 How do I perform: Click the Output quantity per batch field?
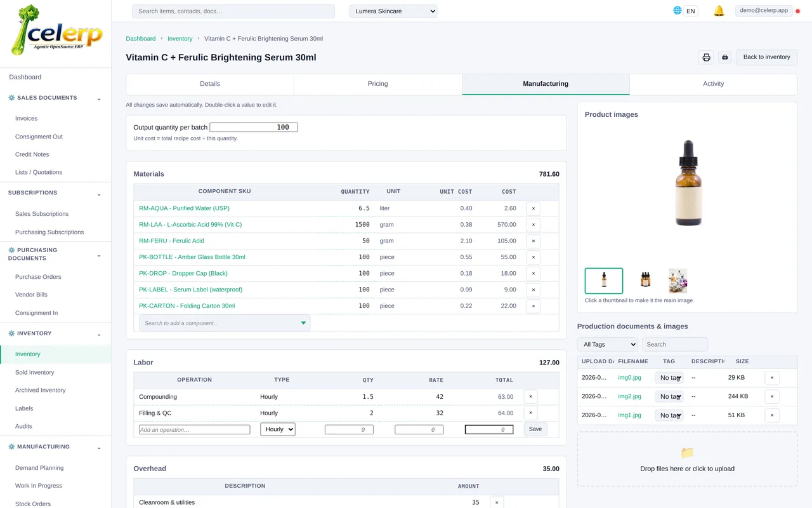click(x=254, y=128)
